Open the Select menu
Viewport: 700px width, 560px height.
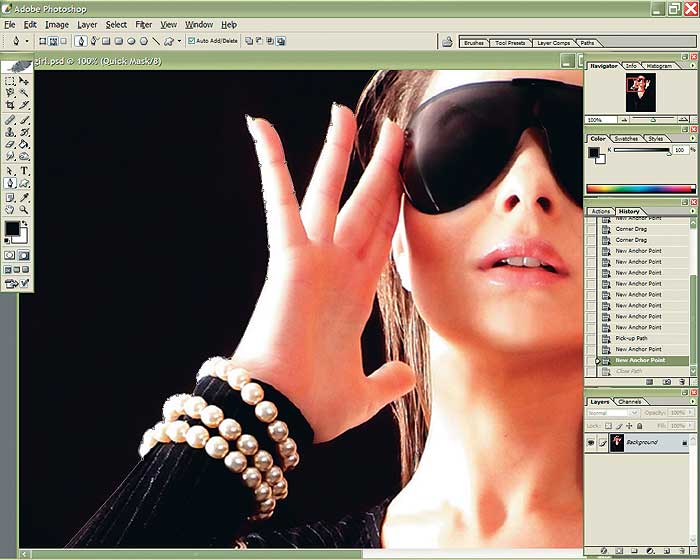click(x=116, y=25)
